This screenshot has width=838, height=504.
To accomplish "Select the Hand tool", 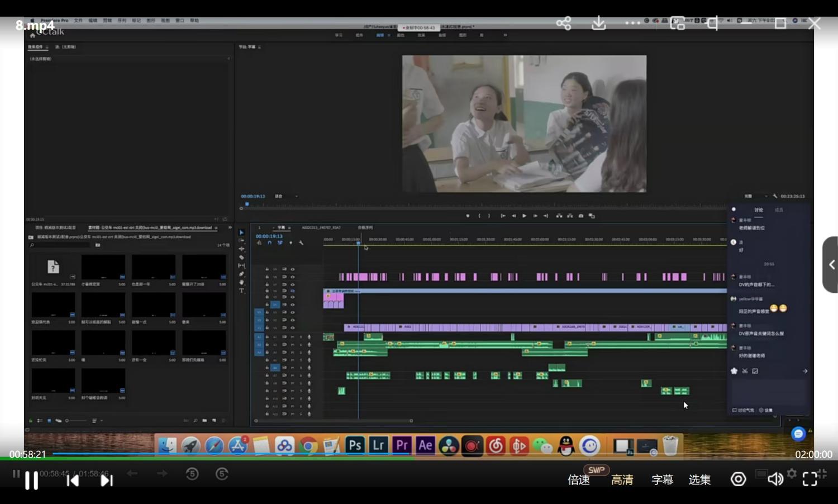I will click(x=241, y=283).
